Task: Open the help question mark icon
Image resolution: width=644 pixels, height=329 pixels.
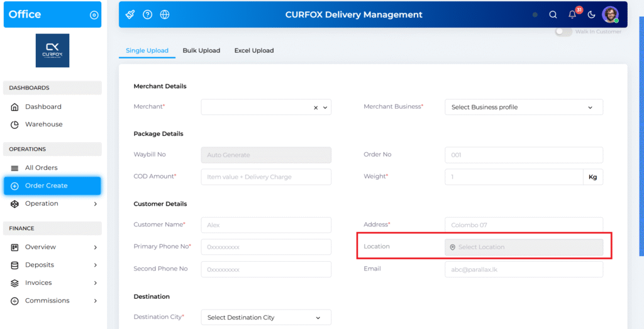Action: pyautogui.click(x=147, y=14)
